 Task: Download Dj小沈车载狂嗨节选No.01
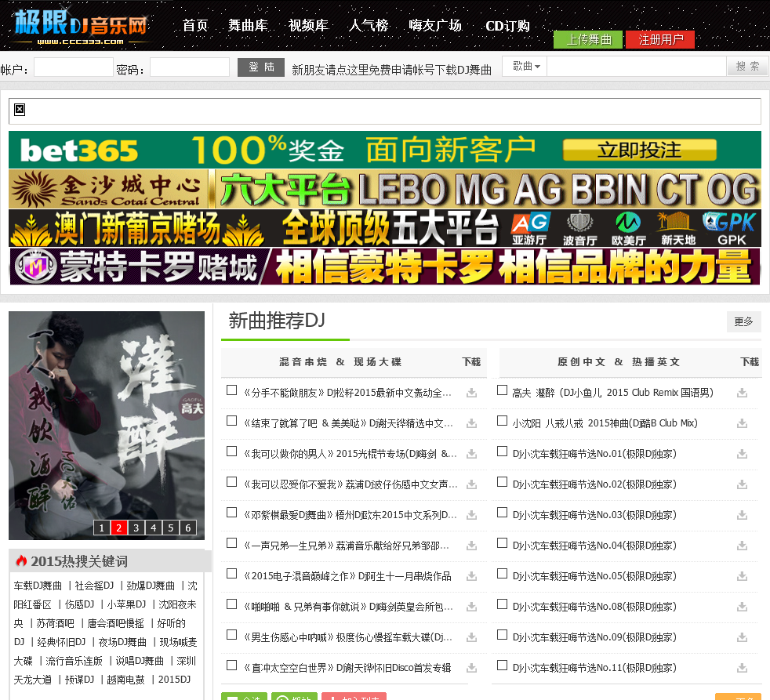point(742,454)
